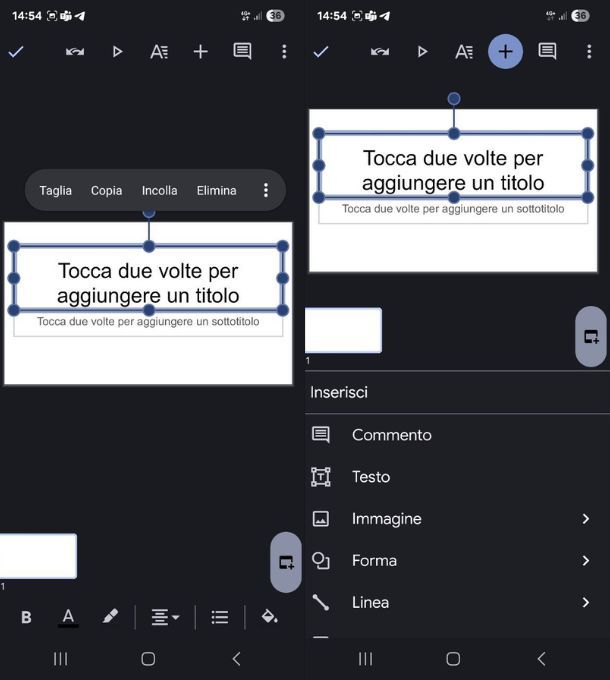Image resolution: width=610 pixels, height=680 pixels.
Task: Tap home button in right navigation bar
Action: [x=453, y=659]
